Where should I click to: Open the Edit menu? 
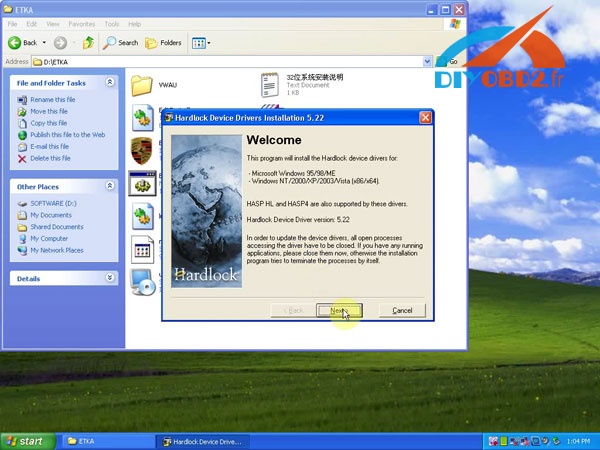[x=31, y=24]
